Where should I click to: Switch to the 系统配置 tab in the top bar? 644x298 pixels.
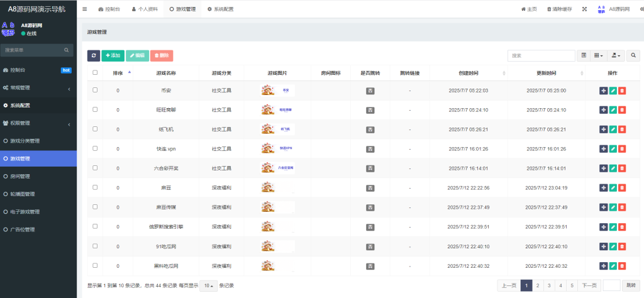(221, 9)
